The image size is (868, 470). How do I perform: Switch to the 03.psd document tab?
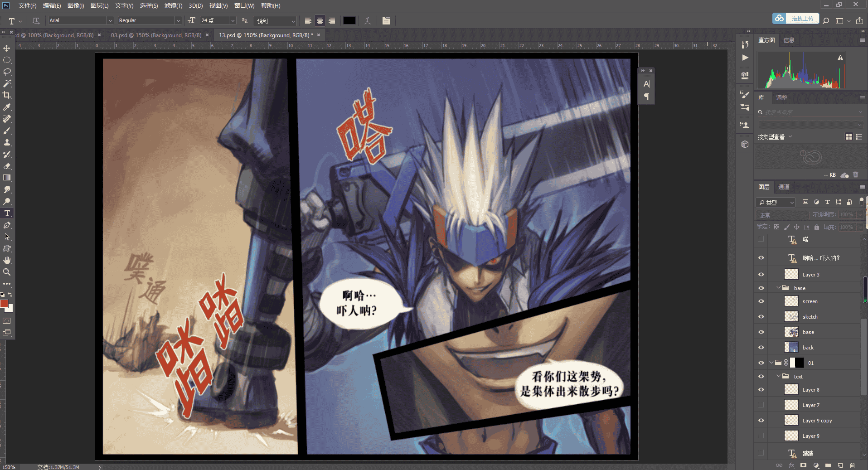tap(156, 35)
